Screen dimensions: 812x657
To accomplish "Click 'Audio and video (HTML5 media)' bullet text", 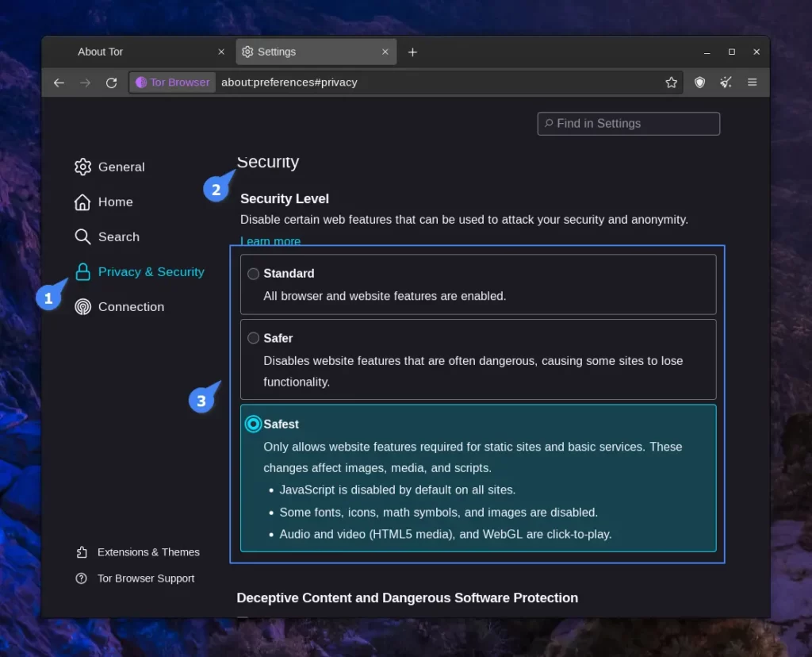I will pos(446,534).
